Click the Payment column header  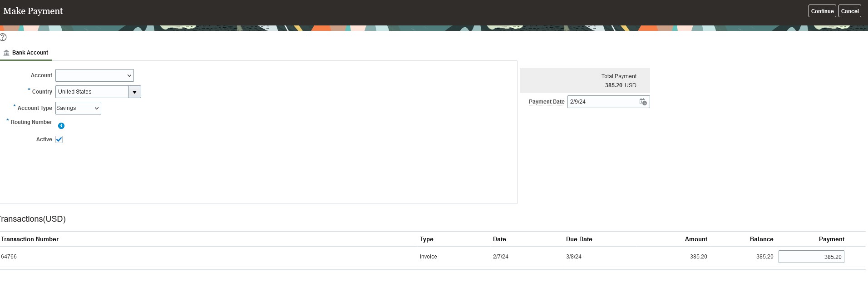click(832, 239)
